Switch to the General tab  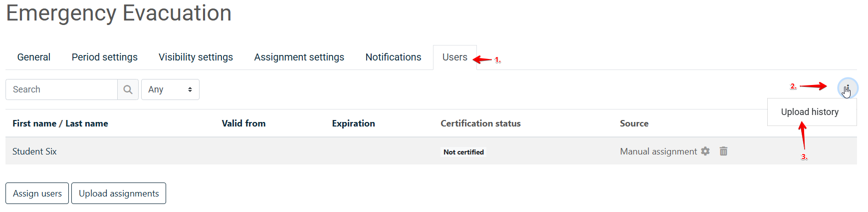33,57
